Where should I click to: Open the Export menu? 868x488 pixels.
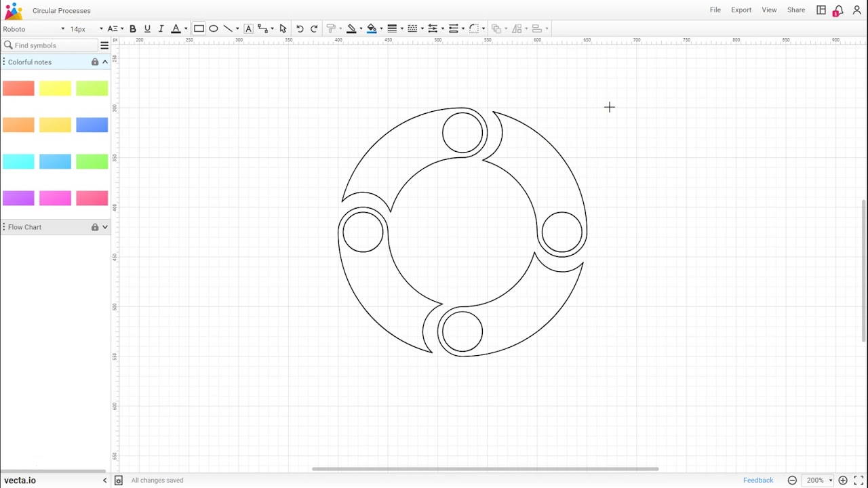[741, 10]
